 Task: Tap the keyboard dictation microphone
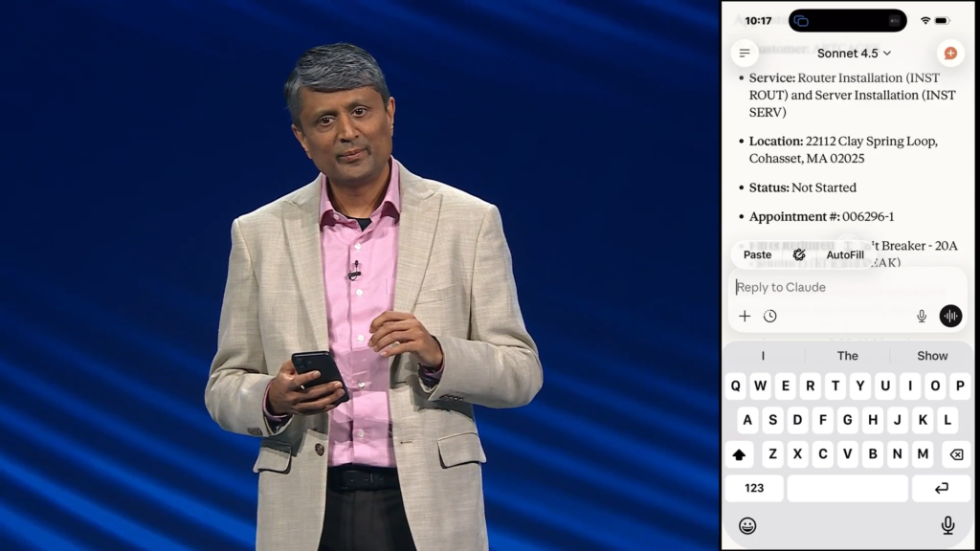tap(947, 525)
